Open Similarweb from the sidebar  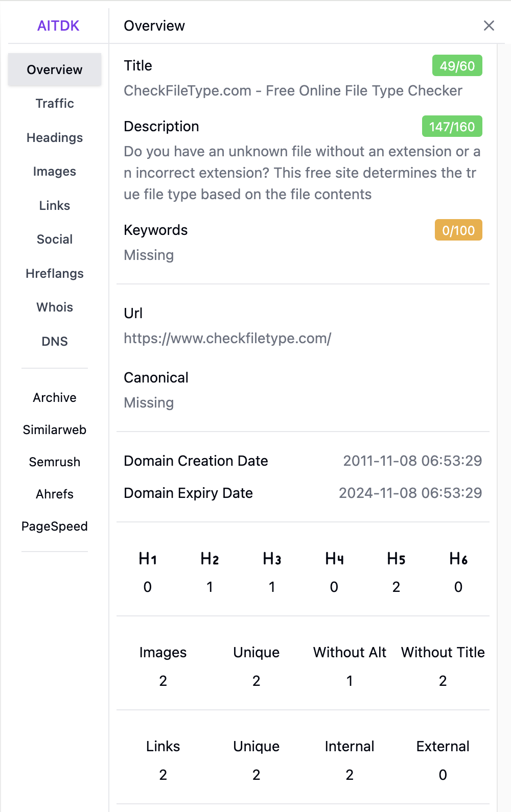coord(55,430)
